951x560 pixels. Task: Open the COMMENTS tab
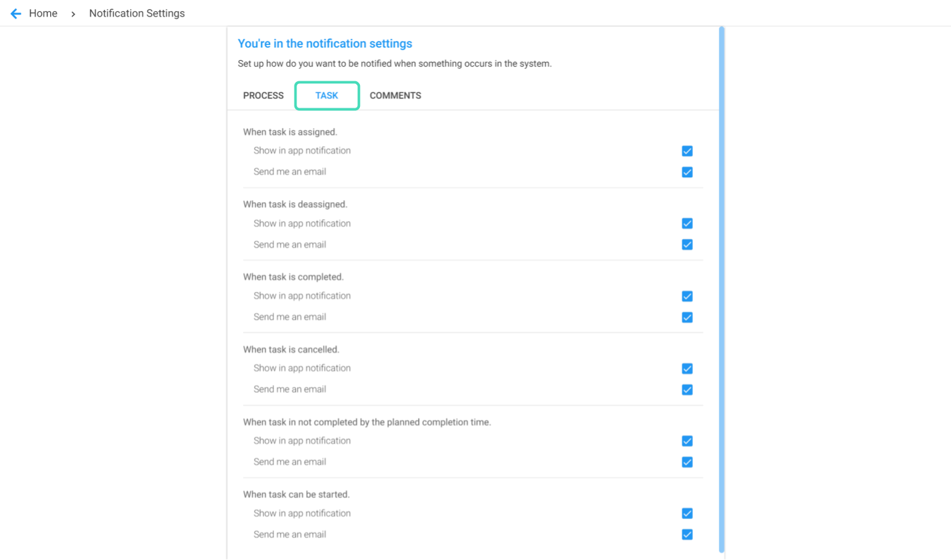[396, 96]
